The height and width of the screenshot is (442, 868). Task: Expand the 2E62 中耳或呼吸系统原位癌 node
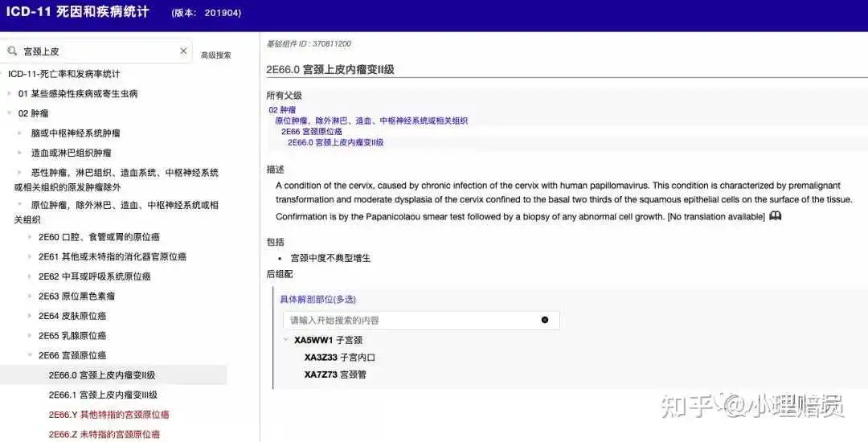(x=30, y=276)
